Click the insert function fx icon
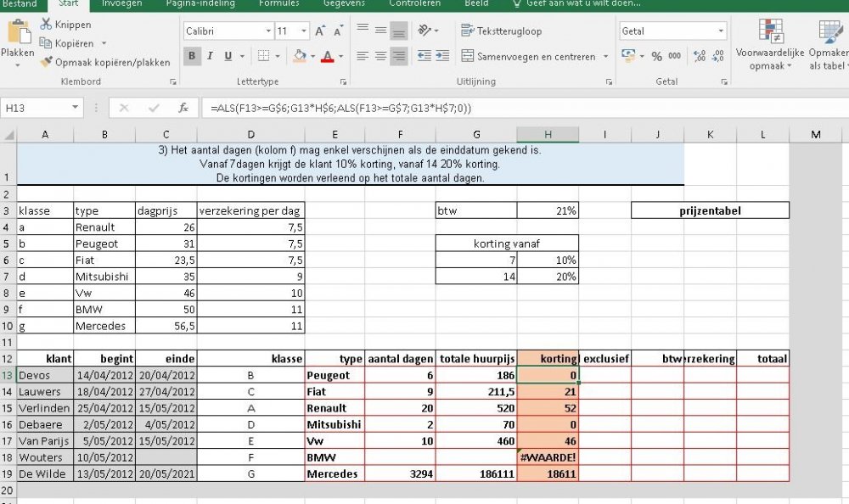The height and width of the screenshot is (504, 849). (183, 108)
